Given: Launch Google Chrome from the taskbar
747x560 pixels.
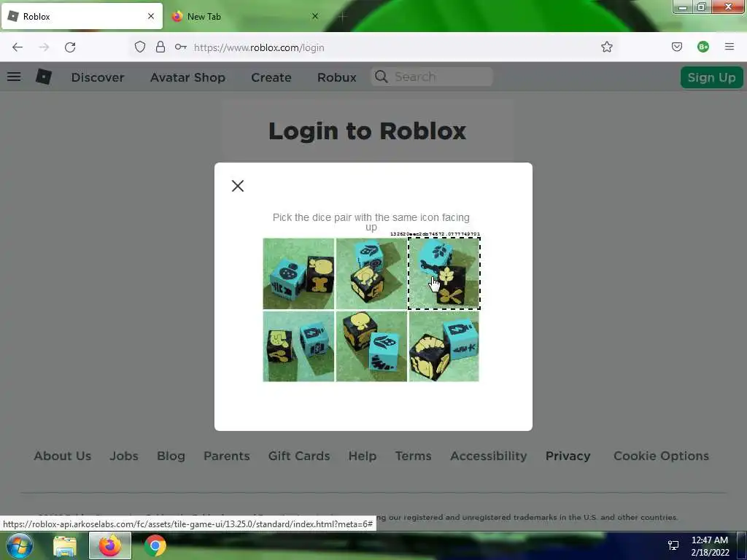Looking at the screenshot, I should click(x=155, y=545).
